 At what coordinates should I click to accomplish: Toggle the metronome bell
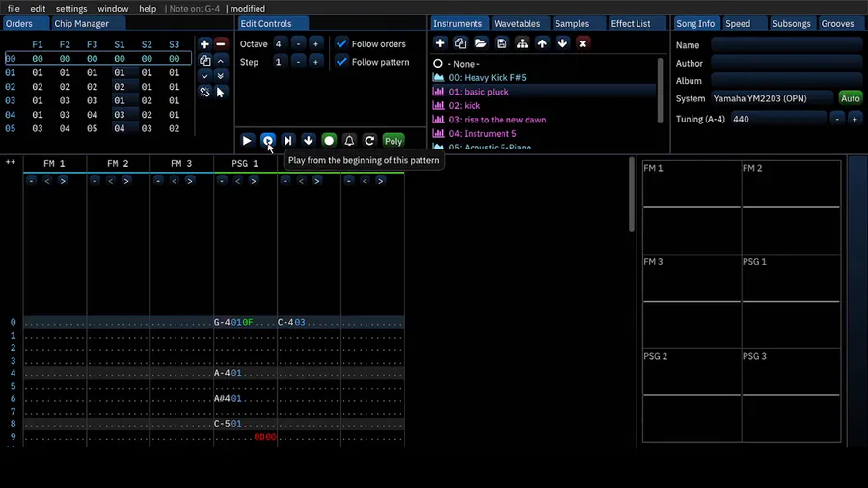(349, 141)
